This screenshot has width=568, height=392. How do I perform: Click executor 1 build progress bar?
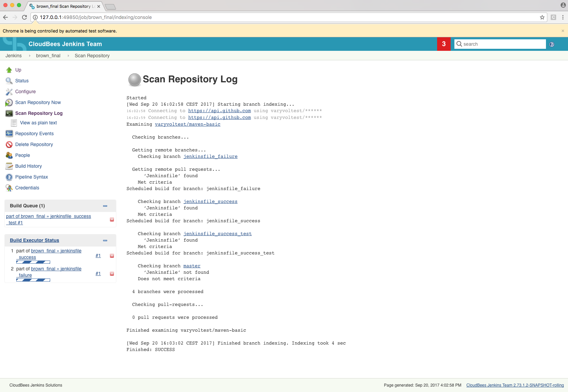[33, 262]
